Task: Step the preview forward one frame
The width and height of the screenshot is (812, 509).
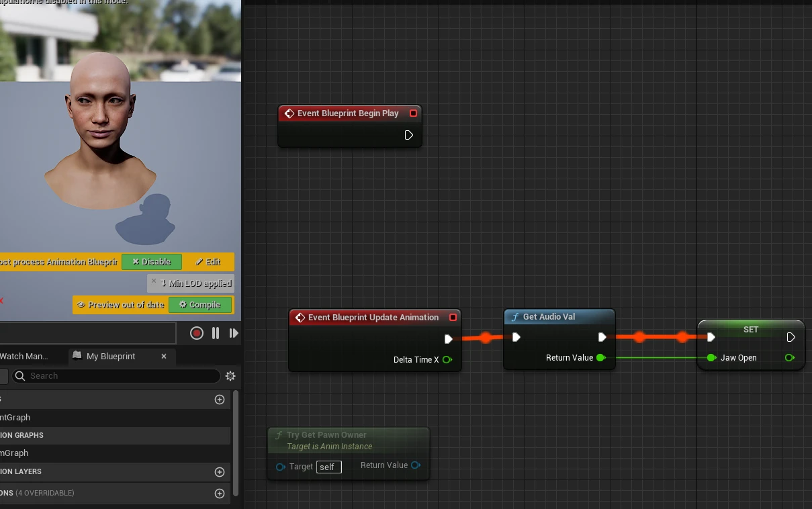Action: (x=234, y=333)
